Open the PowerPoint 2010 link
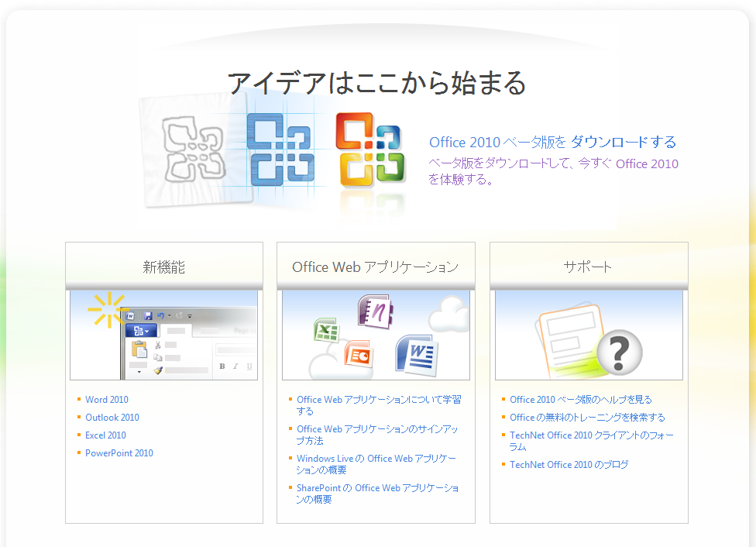The height and width of the screenshot is (547, 756). (x=119, y=453)
